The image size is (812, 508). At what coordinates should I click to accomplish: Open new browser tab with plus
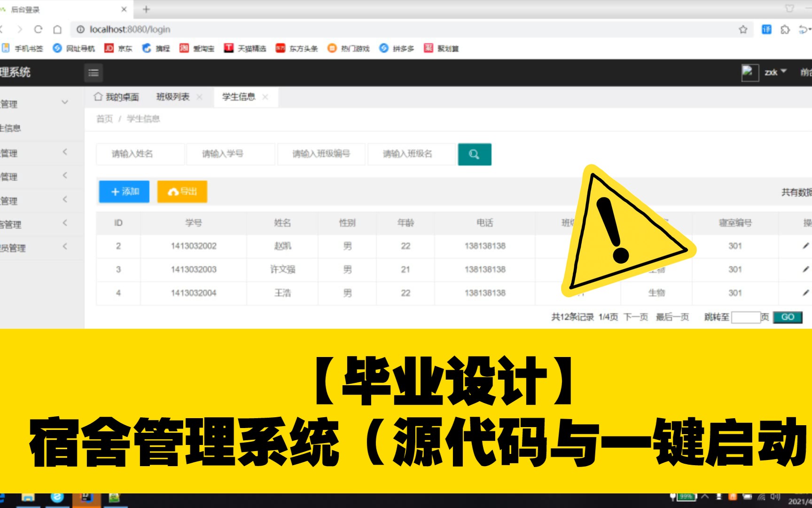click(x=146, y=9)
